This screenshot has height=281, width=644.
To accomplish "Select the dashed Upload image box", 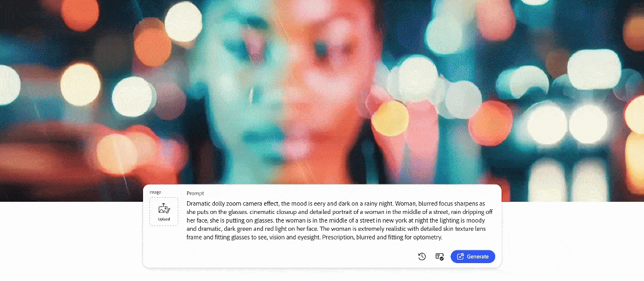I will (x=163, y=212).
